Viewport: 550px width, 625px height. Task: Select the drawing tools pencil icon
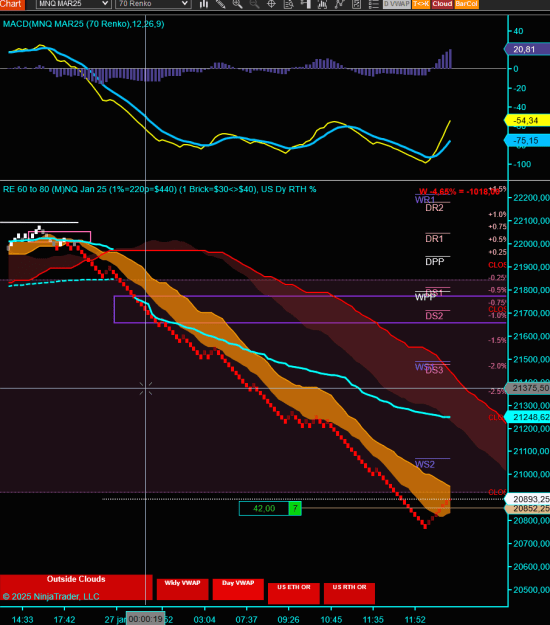tap(220, 4)
